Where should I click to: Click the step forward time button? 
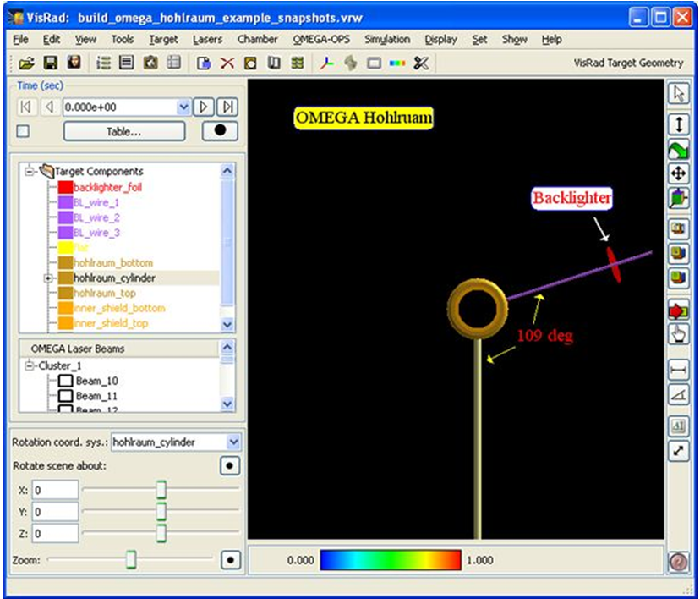[x=204, y=107]
